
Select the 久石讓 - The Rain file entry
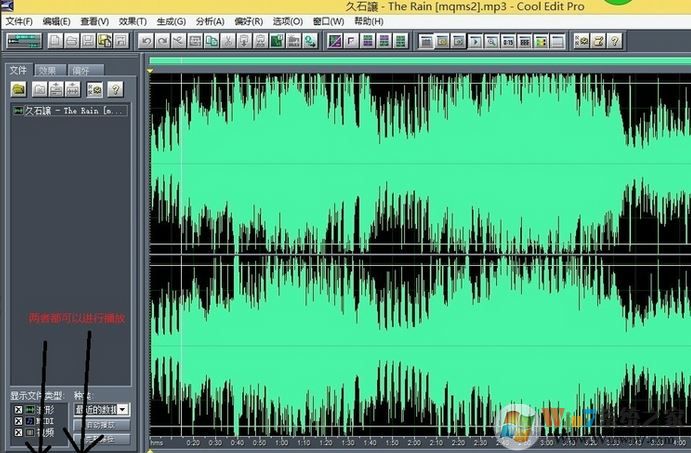71,111
